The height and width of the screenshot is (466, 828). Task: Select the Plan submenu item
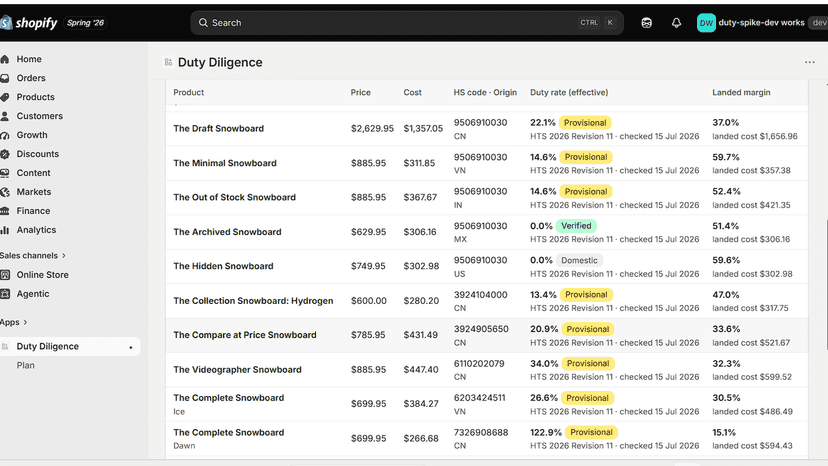tap(25, 365)
